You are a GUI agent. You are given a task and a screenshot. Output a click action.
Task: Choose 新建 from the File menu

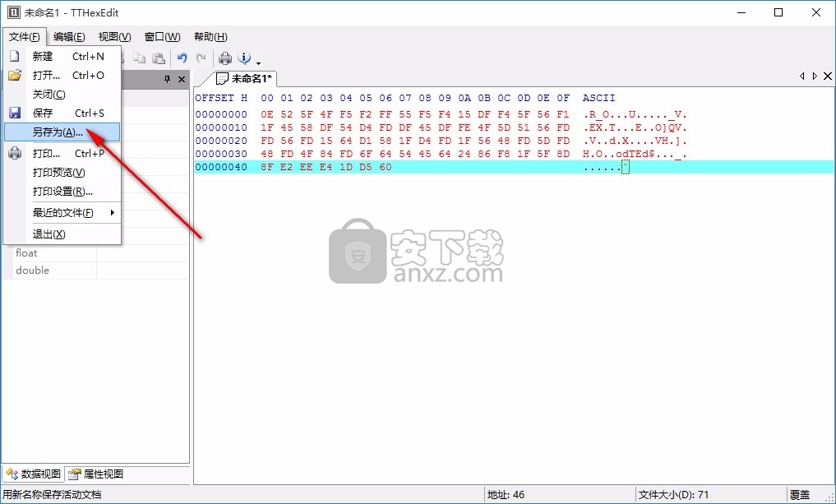[x=62, y=57]
